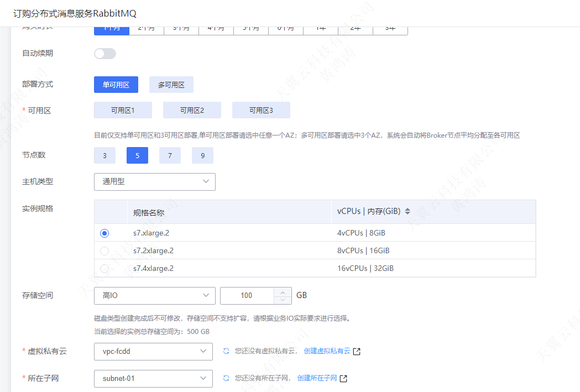The image size is (580, 392).
Task: Click refresh icon next to VPC dropdown
Action: (226, 351)
